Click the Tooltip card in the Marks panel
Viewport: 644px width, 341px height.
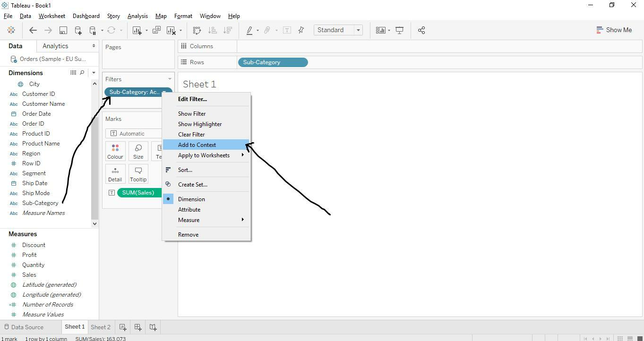tap(138, 174)
